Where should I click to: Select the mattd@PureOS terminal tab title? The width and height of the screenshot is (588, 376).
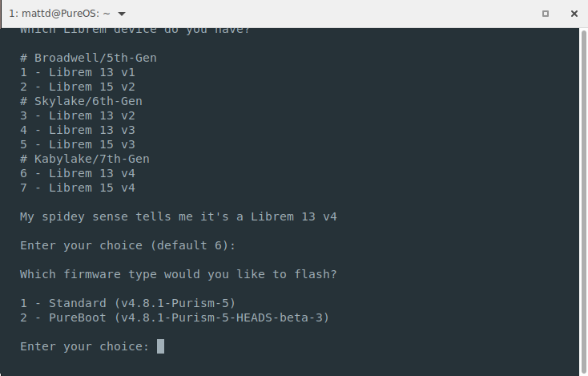(x=59, y=14)
